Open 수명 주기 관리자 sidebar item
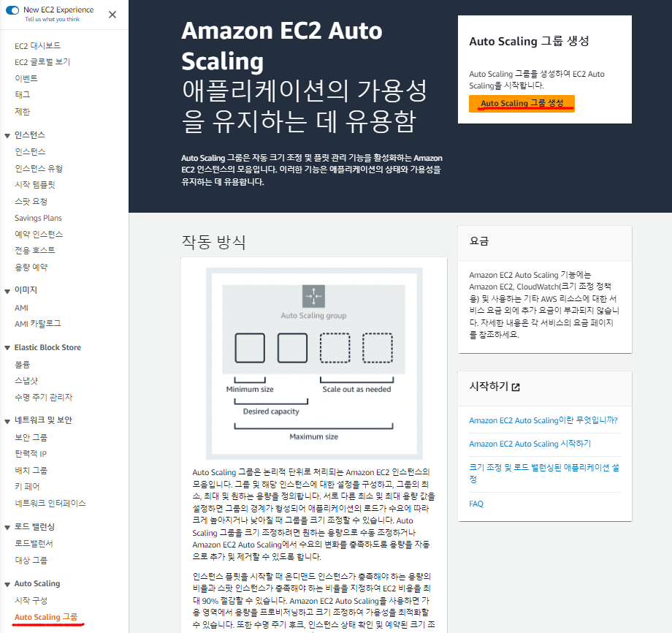672x633 pixels. (43, 398)
